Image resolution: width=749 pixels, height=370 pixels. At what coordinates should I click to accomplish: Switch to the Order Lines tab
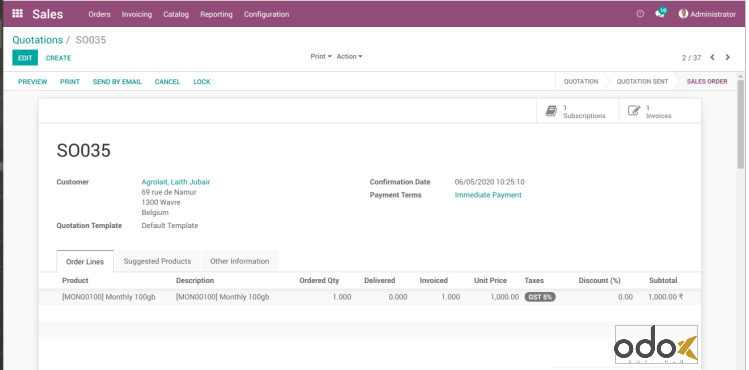click(x=85, y=262)
